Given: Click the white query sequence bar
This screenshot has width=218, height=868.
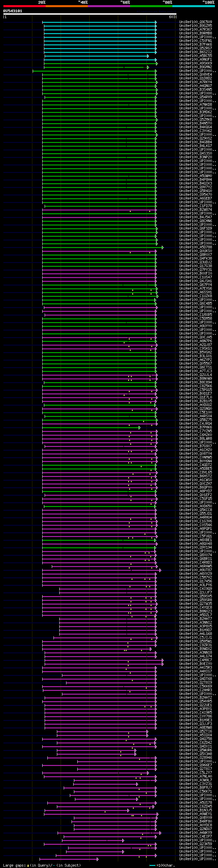Looking at the screenshot, I should coord(90,14).
